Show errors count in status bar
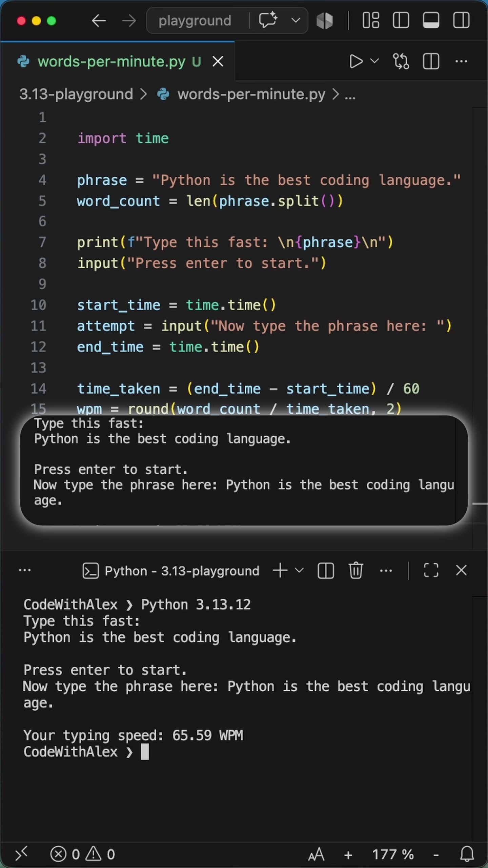This screenshot has width=488, height=868. tap(65, 854)
